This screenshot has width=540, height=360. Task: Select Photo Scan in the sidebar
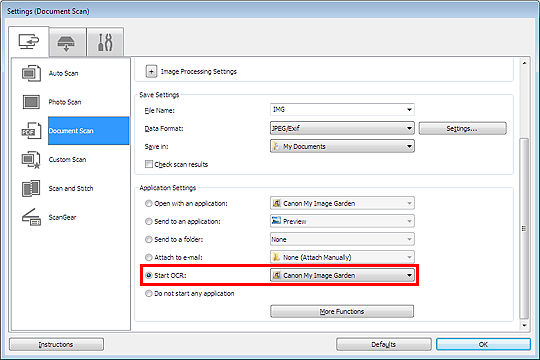pos(65,102)
